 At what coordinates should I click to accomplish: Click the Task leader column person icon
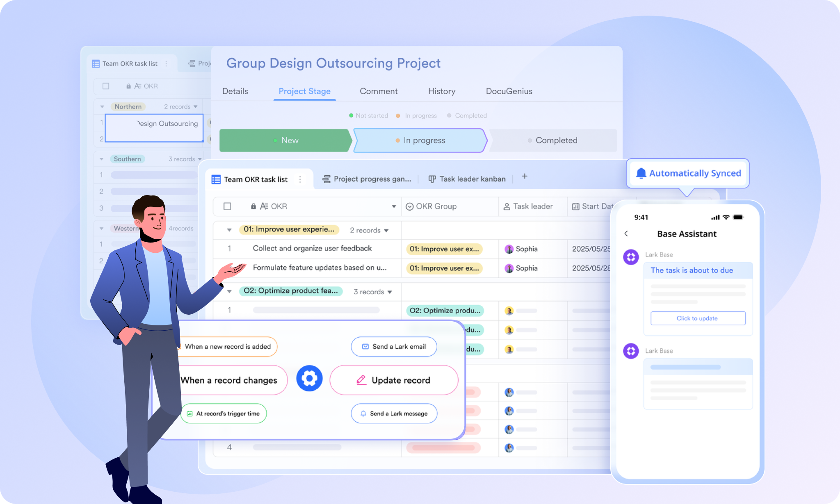[x=507, y=207]
